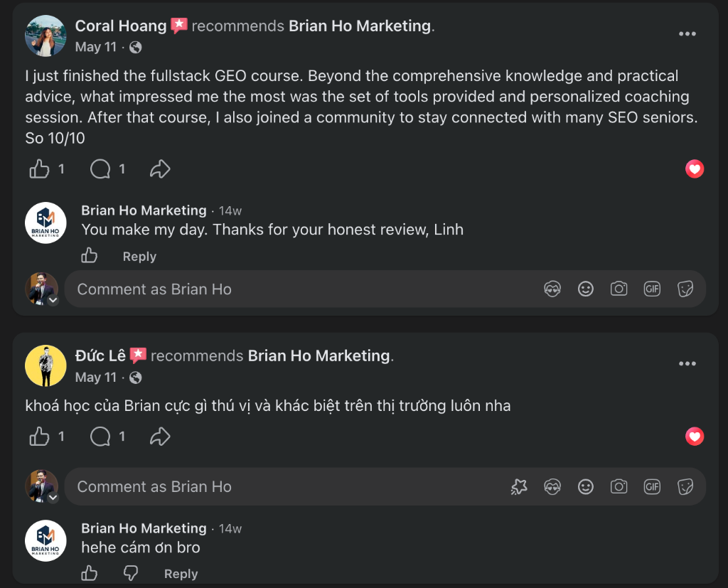The width and height of the screenshot is (728, 588).
Task: Like Đức Lê's recommendation post
Action: [x=40, y=437]
